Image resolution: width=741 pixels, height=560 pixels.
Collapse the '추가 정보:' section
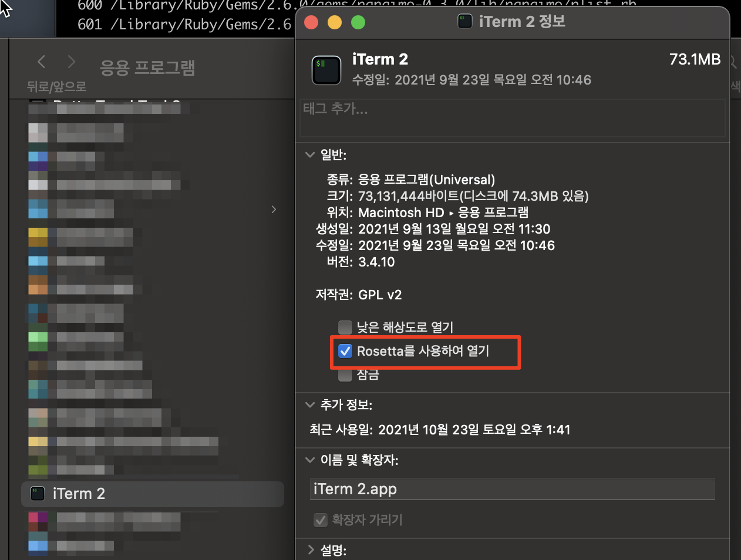(310, 405)
